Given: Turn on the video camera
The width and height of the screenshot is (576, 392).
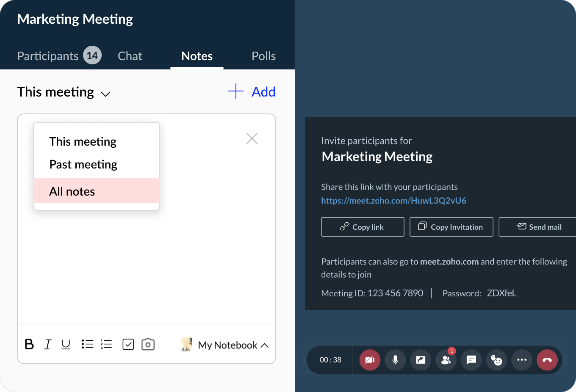Looking at the screenshot, I should [x=370, y=360].
